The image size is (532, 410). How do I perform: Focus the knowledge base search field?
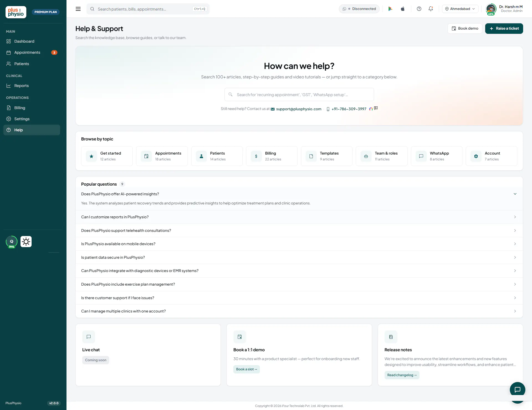(299, 94)
